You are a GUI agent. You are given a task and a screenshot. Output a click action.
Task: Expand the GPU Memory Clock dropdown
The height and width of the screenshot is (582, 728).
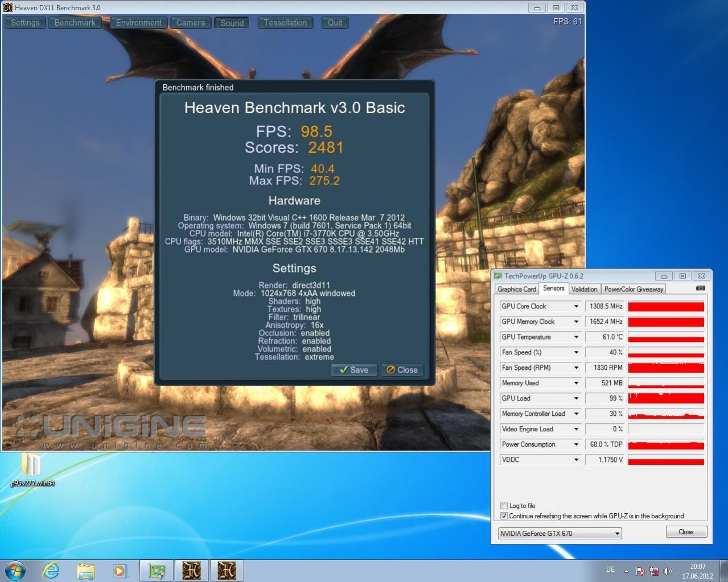[x=576, y=321]
